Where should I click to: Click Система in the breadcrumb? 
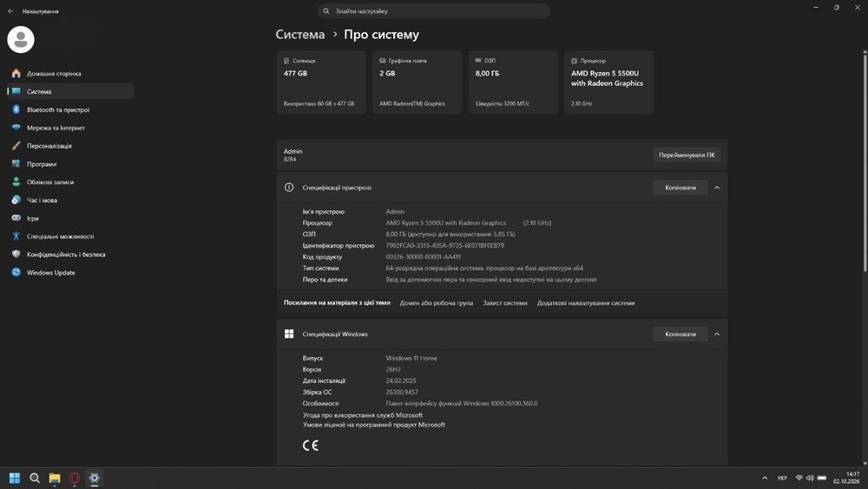300,35
